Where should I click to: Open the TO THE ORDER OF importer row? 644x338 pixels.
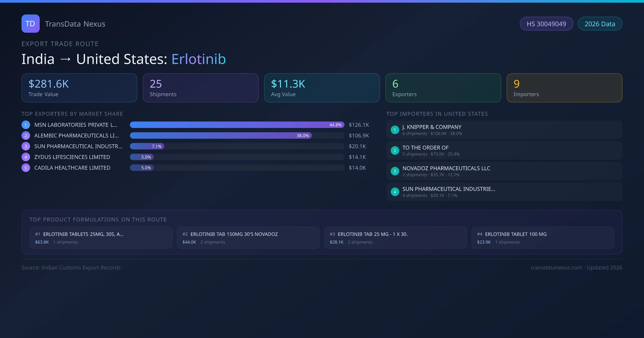click(504, 150)
